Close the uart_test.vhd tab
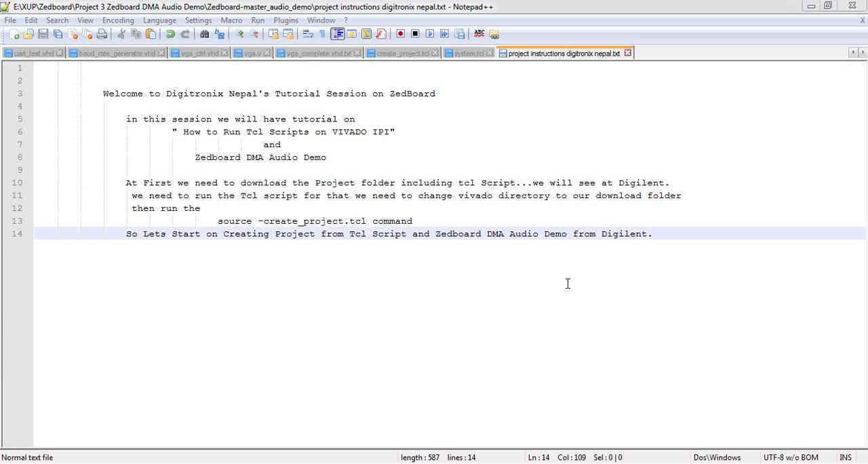This screenshot has width=868, height=464. pos(60,53)
